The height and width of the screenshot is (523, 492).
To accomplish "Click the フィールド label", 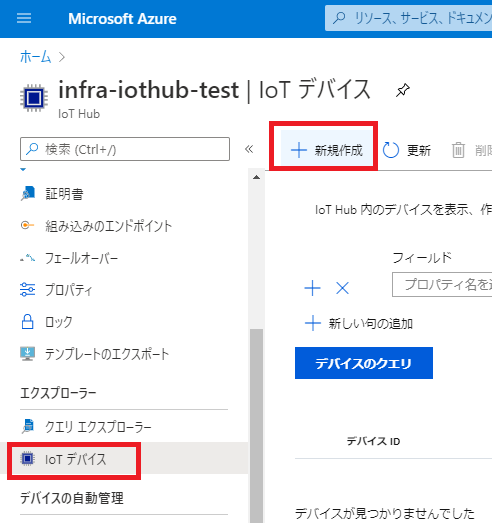I will click(x=422, y=257).
